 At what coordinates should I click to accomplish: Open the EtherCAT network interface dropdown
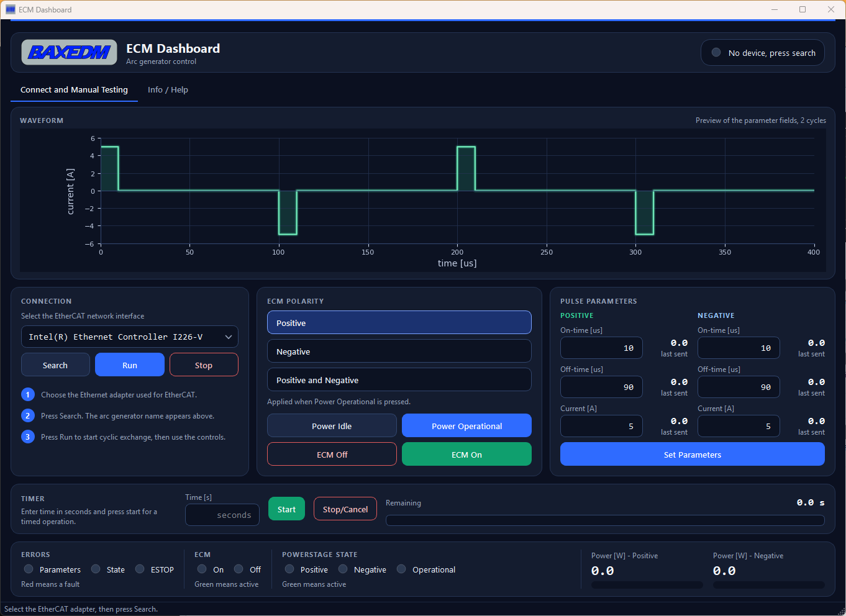point(130,337)
